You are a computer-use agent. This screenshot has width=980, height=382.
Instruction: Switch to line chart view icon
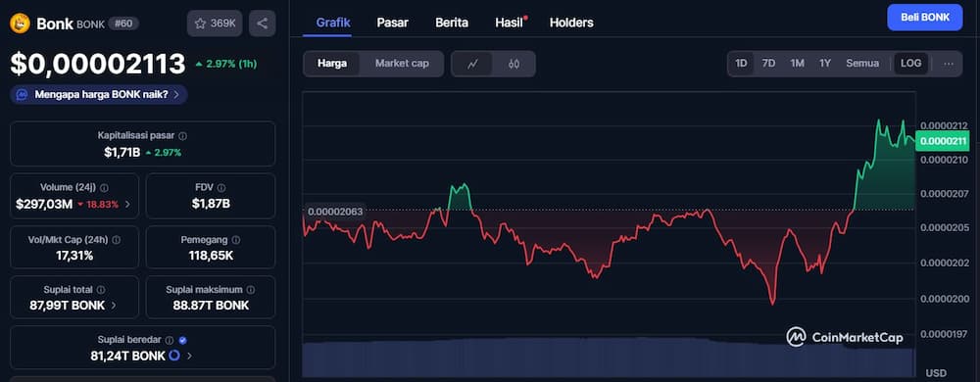tap(473, 64)
